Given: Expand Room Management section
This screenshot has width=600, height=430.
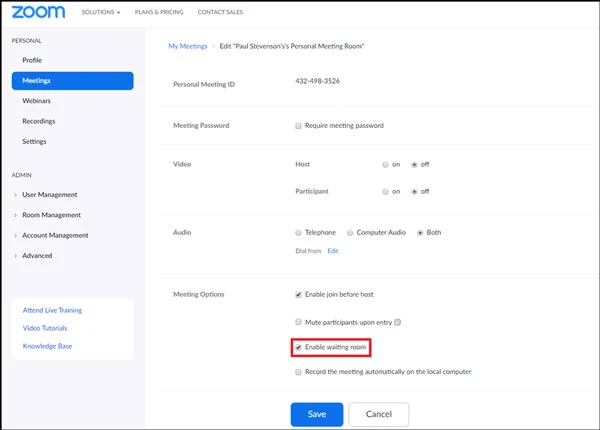Looking at the screenshot, I should pyautogui.click(x=51, y=215).
